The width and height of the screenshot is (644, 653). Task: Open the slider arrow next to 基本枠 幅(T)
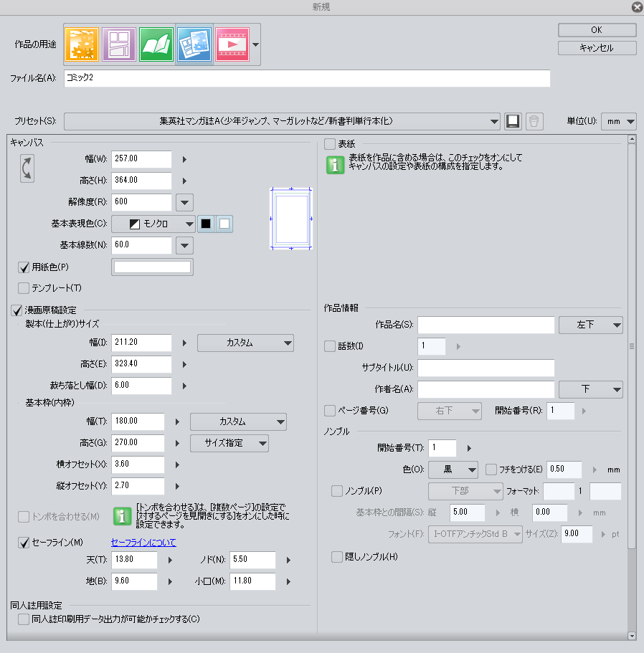(177, 422)
